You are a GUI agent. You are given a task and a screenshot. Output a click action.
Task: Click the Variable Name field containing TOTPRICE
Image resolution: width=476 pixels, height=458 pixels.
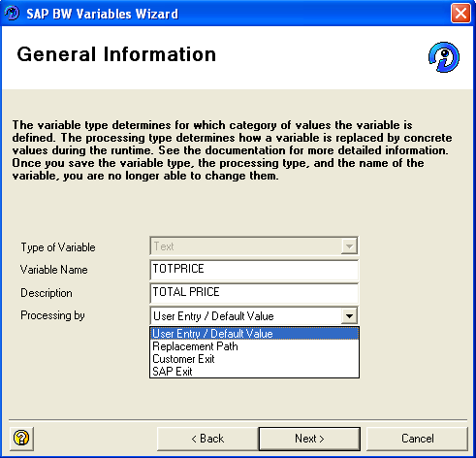pyautogui.click(x=254, y=270)
